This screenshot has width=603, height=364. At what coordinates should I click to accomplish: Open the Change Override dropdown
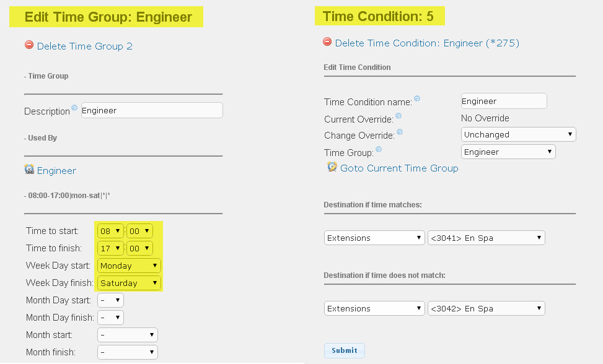(x=518, y=134)
